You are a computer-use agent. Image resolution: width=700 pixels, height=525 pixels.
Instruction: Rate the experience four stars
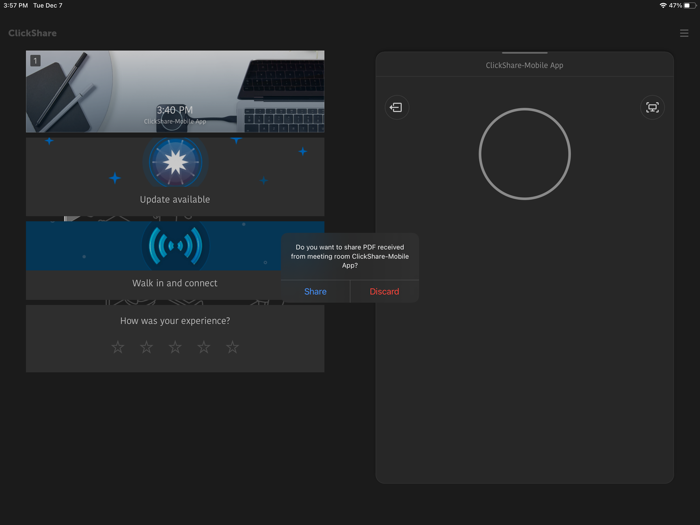204,347
